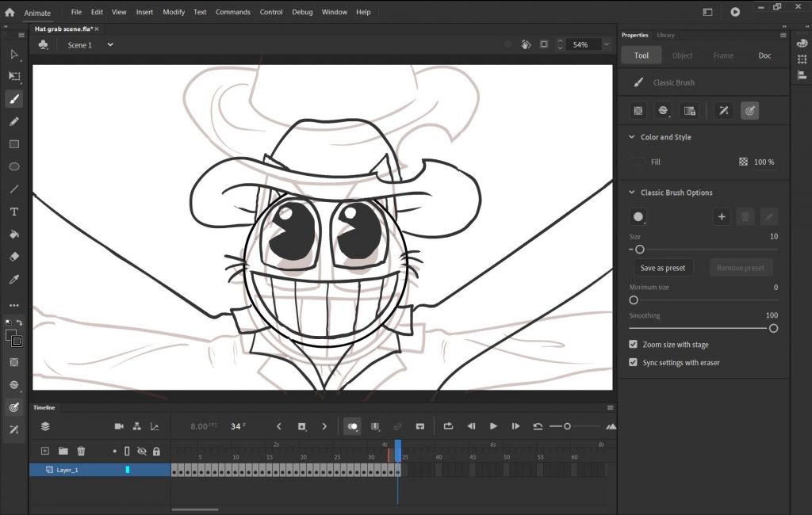Toggle 'Sync settings with eraser' checkbox

coord(633,362)
